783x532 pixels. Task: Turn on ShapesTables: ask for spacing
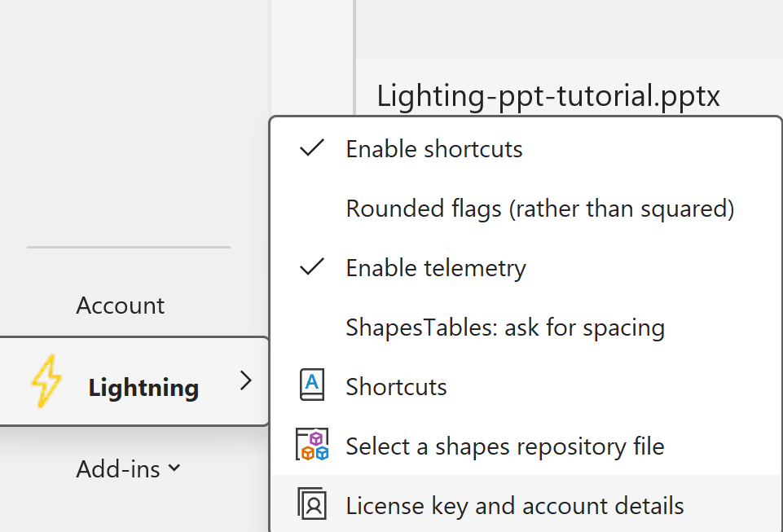pyautogui.click(x=505, y=328)
